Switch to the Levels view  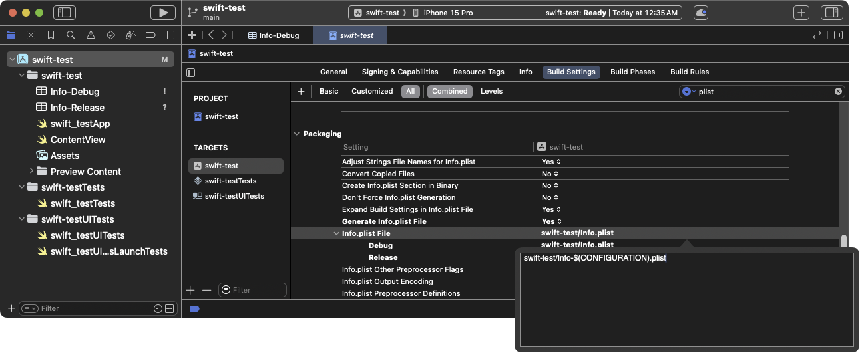[x=491, y=91]
